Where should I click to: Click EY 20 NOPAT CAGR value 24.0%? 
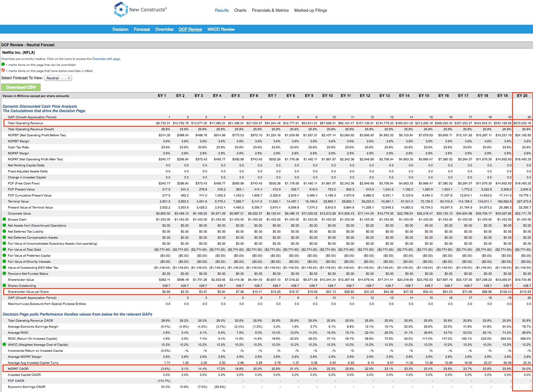pyautogui.click(x=526, y=369)
